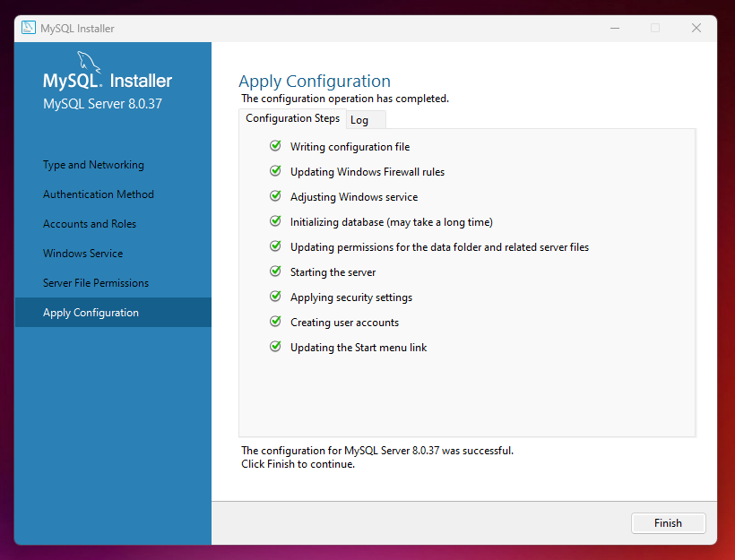Viewport: 735px width, 560px height.
Task: Click the MySQL Installer title bar icon
Action: [29, 28]
